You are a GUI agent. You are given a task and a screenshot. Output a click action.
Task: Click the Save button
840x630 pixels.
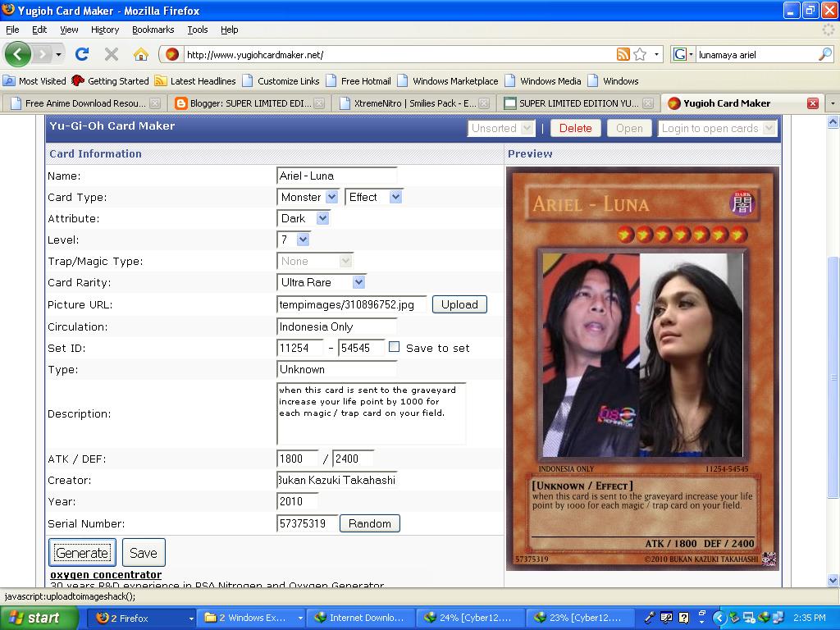(143, 553)
